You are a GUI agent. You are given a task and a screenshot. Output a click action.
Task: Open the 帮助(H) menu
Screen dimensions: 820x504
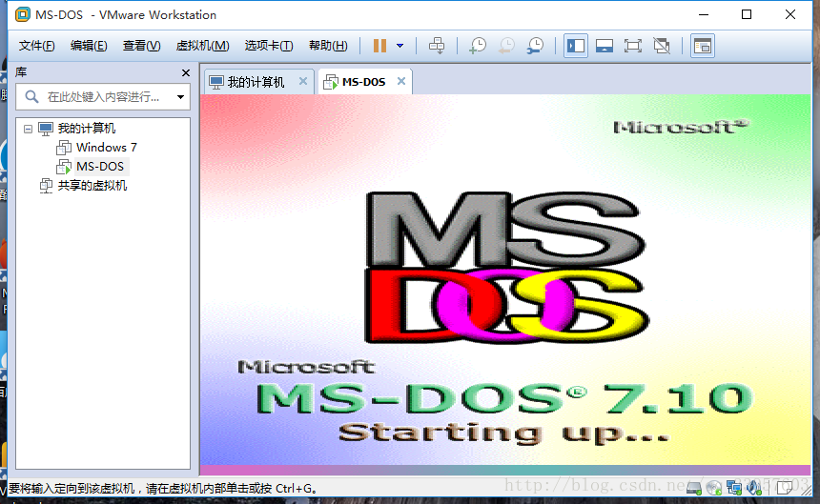coord(328,46)
